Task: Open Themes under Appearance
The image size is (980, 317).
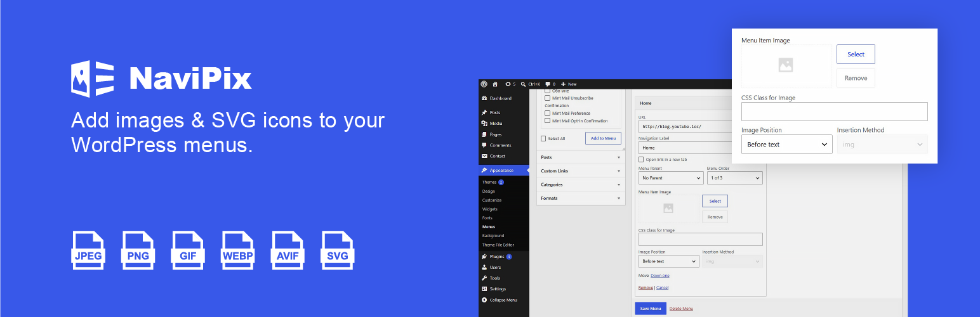Action: click(489, 182)
